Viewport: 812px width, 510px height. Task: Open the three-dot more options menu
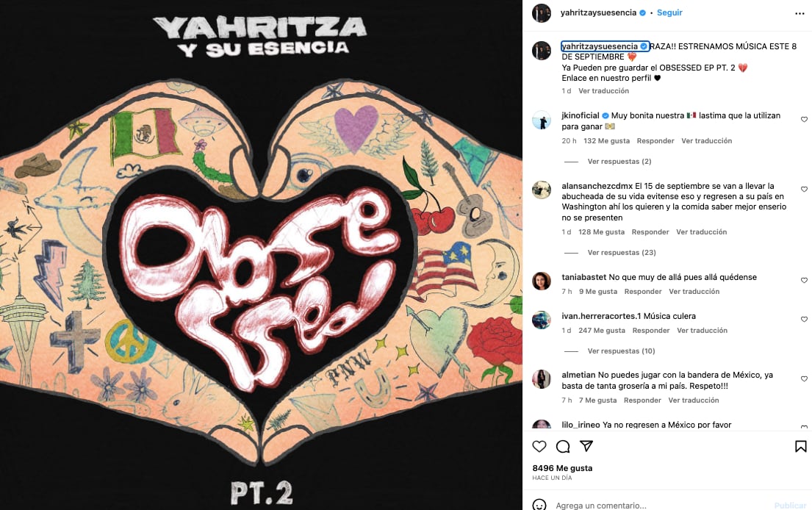[x=800, y=13]
